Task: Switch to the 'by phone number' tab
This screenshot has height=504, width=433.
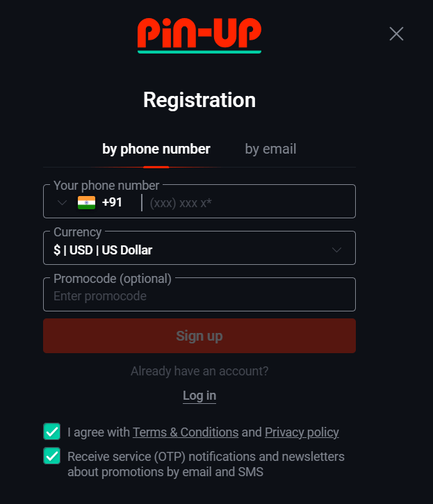Action: 156,149
